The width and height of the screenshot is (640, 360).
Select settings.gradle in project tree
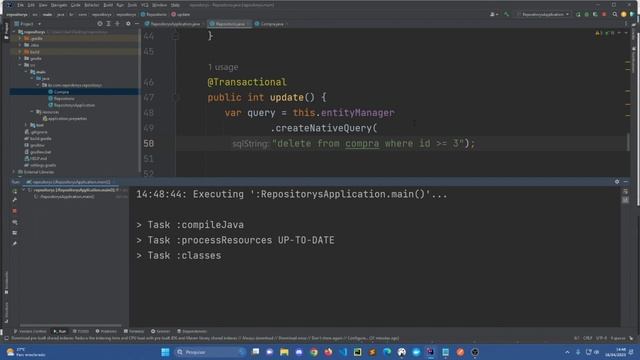pyautogui.click(x=40, y=165)
